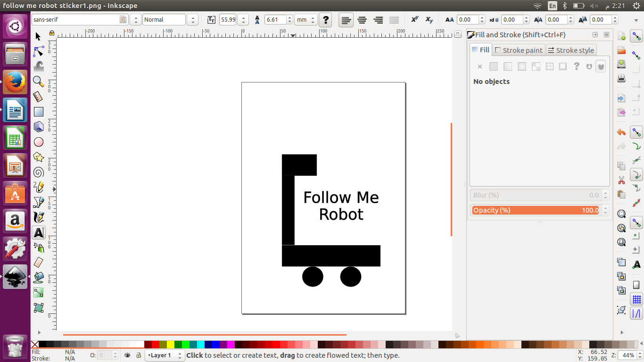644x362 pixels.
Task: Set text alignment to center
Action: point(362,20)
